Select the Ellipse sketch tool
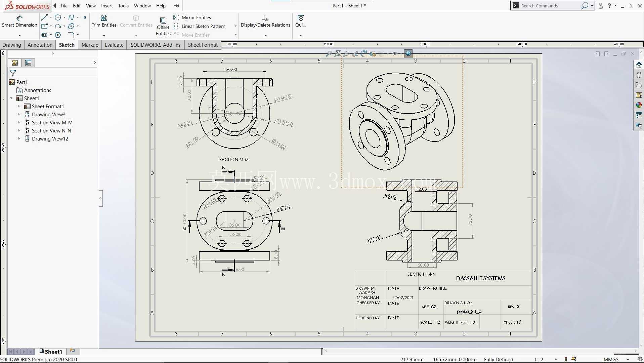644x363 pixels. 71,26
